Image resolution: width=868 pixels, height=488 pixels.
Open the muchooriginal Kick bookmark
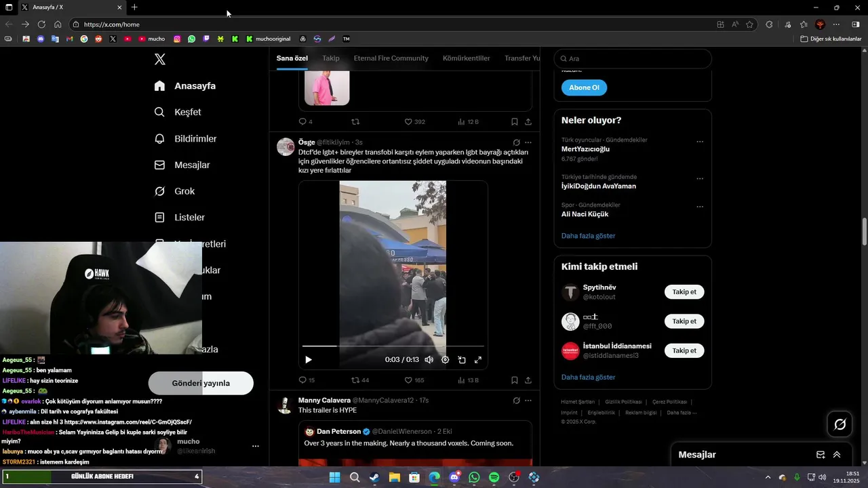pos(269,39)
